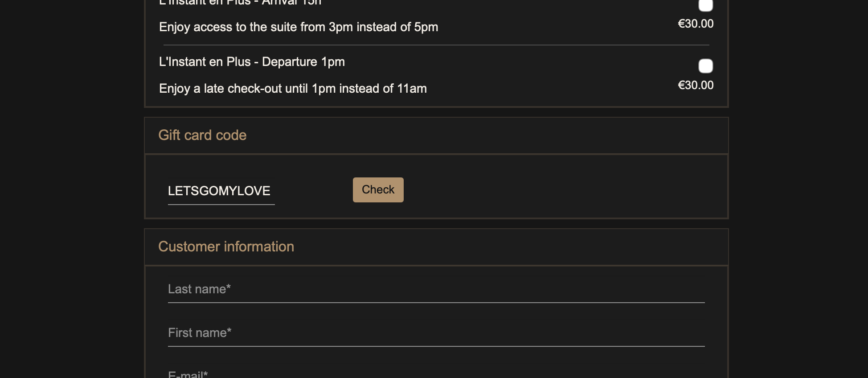Viewport: 868px width, 378px height.
Task: Tick the Departure 1pm late check-out checkbox
Action: [x=705, y=66]
